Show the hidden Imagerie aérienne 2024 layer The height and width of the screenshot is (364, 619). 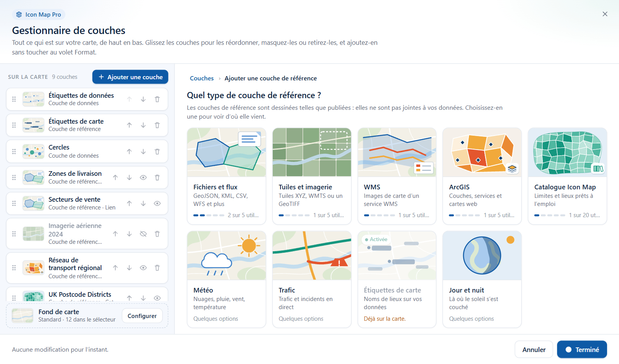point(143,234)
